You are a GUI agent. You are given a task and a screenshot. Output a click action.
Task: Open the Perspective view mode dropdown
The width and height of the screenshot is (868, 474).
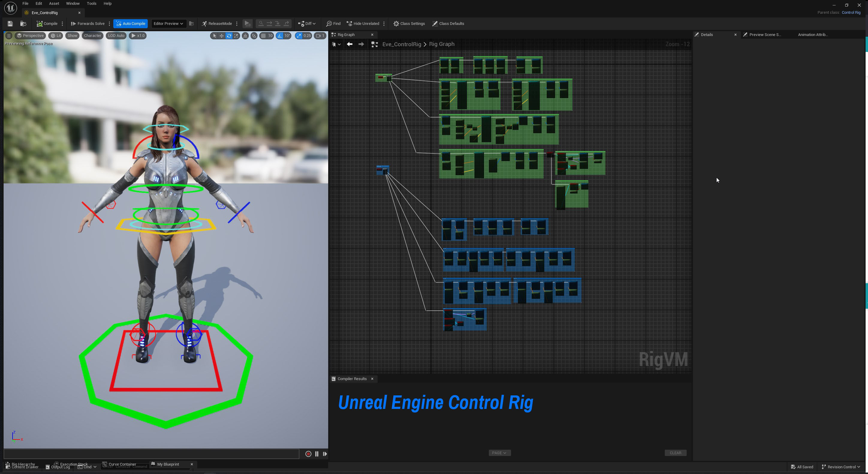(x=30, y=35)
